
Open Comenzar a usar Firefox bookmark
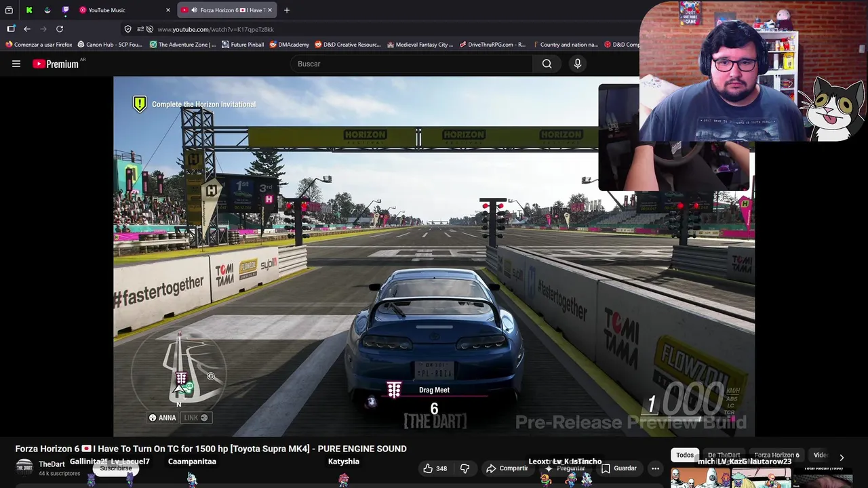(39, 45)
